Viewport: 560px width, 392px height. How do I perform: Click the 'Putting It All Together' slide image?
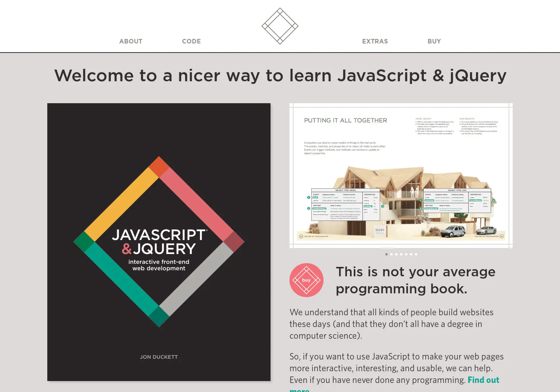(401, 176)
